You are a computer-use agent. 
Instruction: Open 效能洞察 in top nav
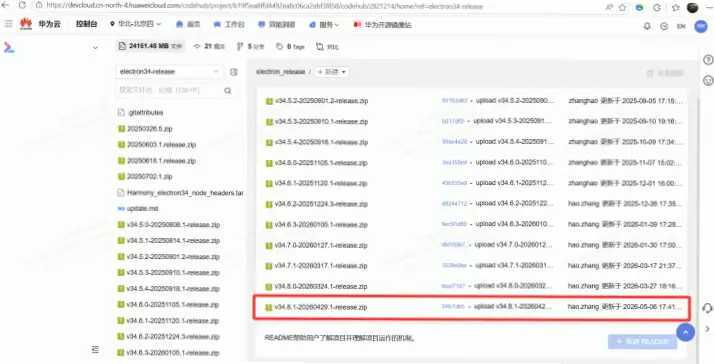tap(276, 25)
